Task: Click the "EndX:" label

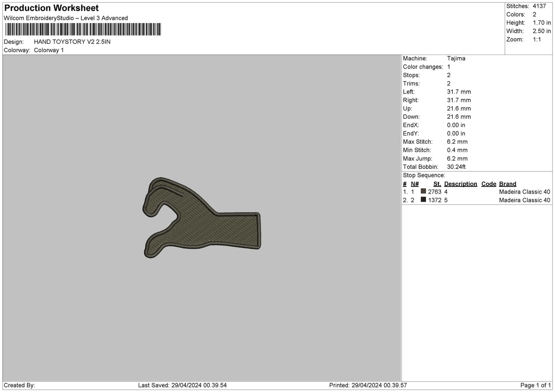Action: click(x=411, y=125)
